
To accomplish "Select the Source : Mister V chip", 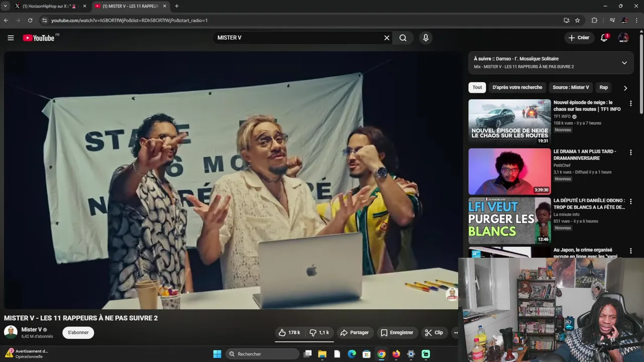I will (x=571, y=87).
